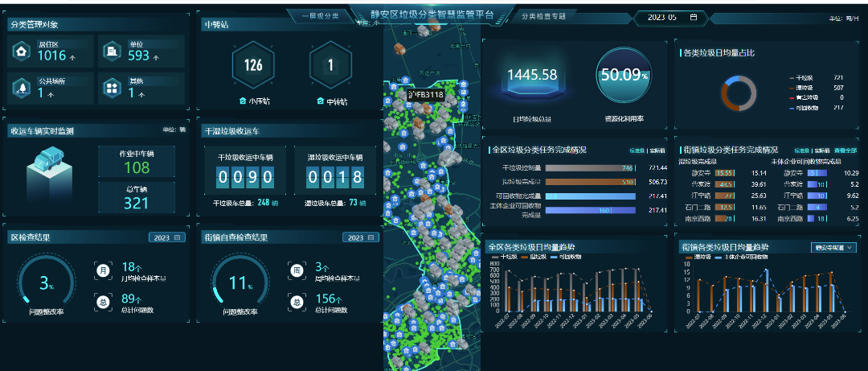
Task: Click the 湿垃圾完成量 brown progress bar
Action: pos(591,181)
